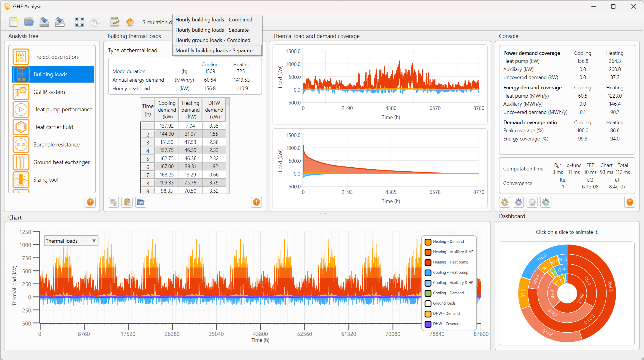Click the Heat pump performance play icon
This screenshot has width=644, height=360.
[21, 110]
